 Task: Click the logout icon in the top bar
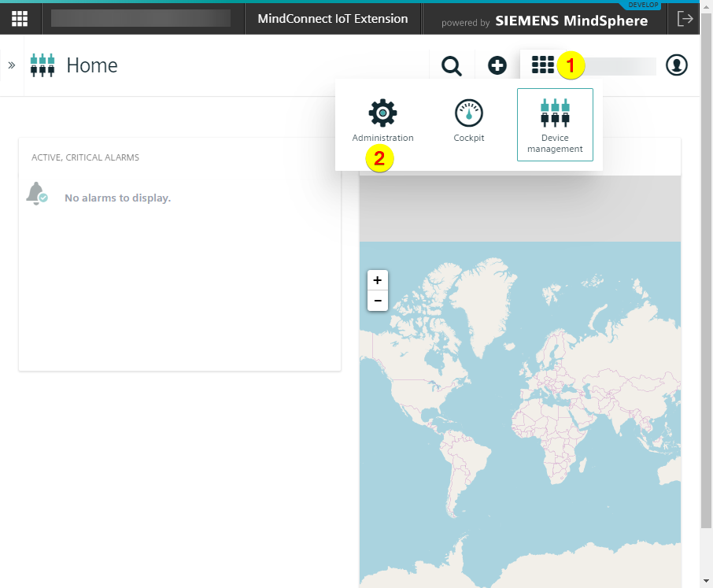click(x=685, y=19)
